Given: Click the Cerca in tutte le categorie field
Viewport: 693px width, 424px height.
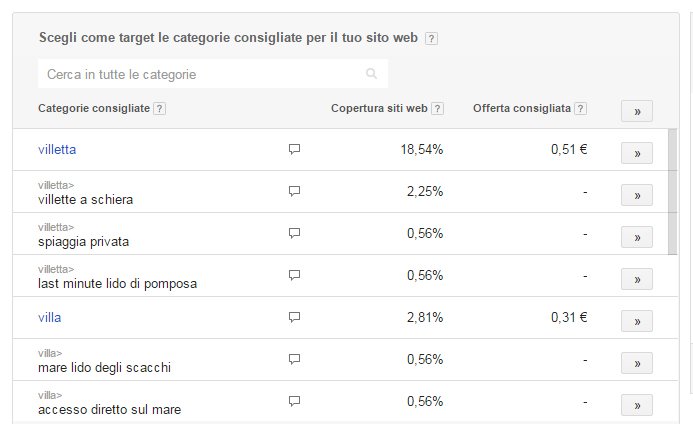Looking at the screenshot, I should (x=213, y=74).
